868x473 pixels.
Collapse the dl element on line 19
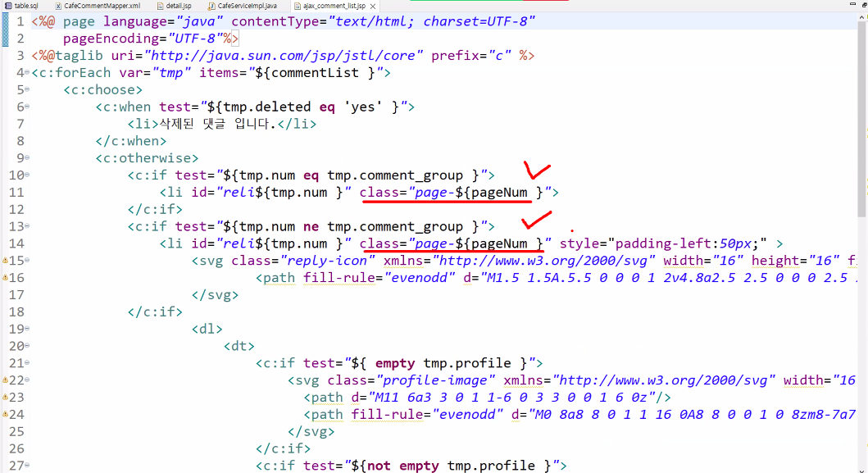coord(27,329)
